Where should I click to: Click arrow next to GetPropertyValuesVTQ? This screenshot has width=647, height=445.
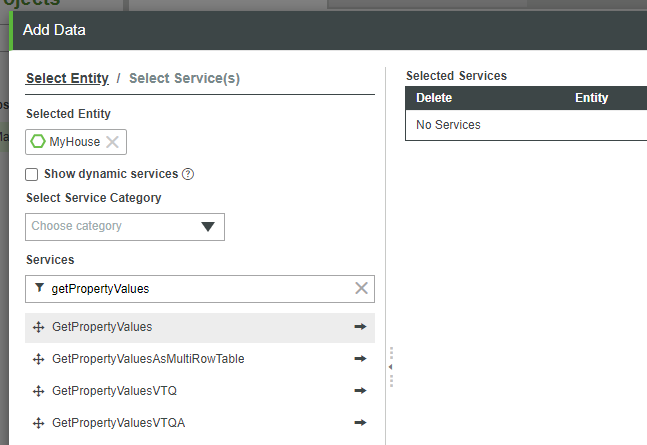click(360, 390)
